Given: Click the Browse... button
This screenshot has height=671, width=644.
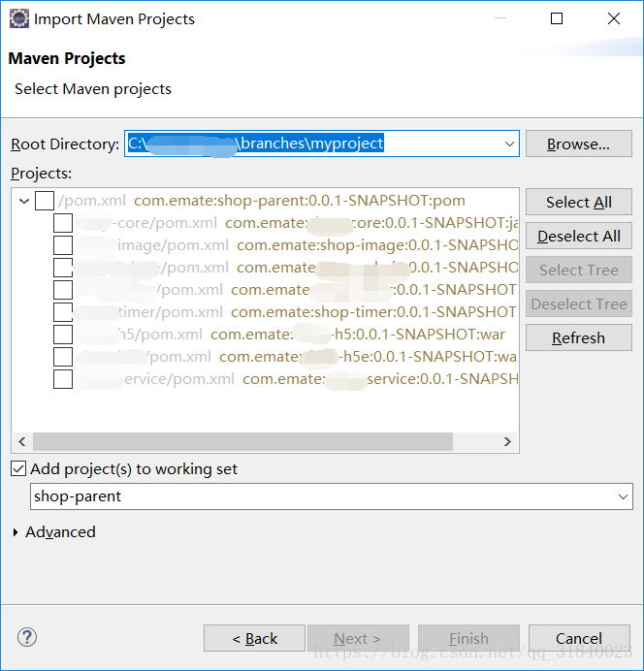Looking at the screenshot, I should click(578, 144).
